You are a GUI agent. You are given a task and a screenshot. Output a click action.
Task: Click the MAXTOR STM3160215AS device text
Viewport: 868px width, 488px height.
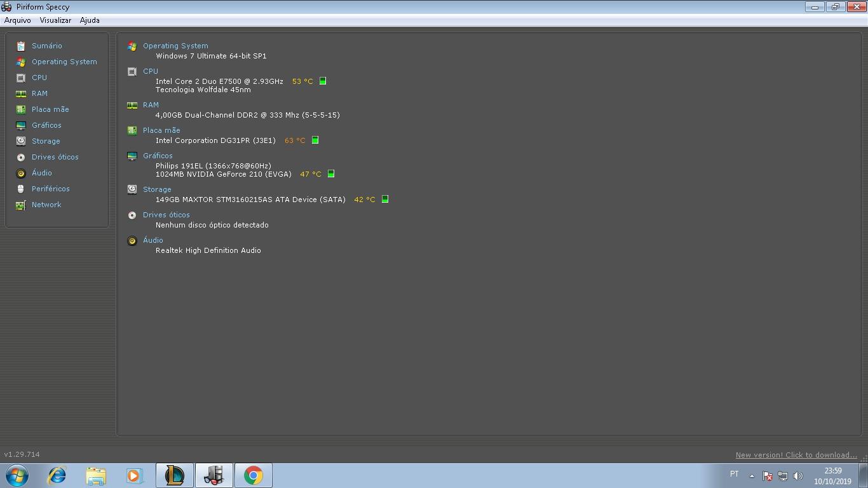click(x=250, y=200)
